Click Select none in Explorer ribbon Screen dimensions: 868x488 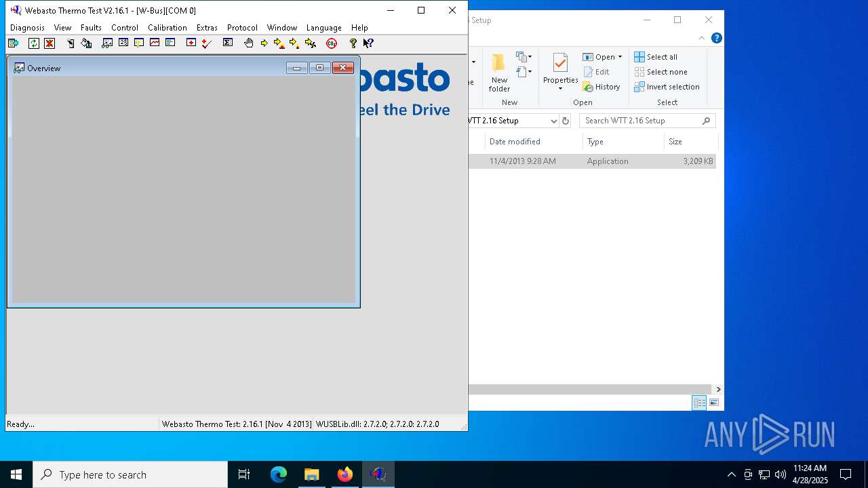[x=660, y=72]
